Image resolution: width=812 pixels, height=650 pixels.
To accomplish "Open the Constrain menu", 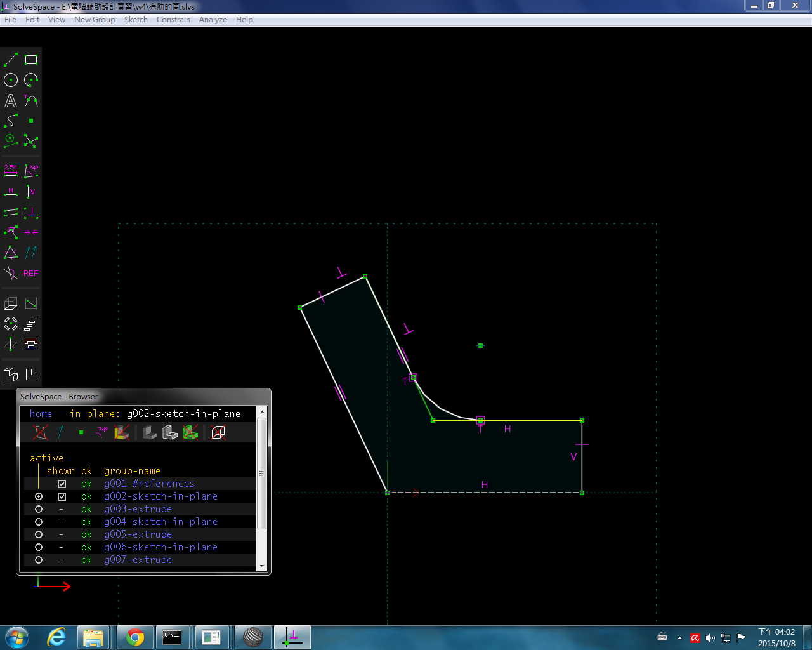I will (x=173, y=20).
